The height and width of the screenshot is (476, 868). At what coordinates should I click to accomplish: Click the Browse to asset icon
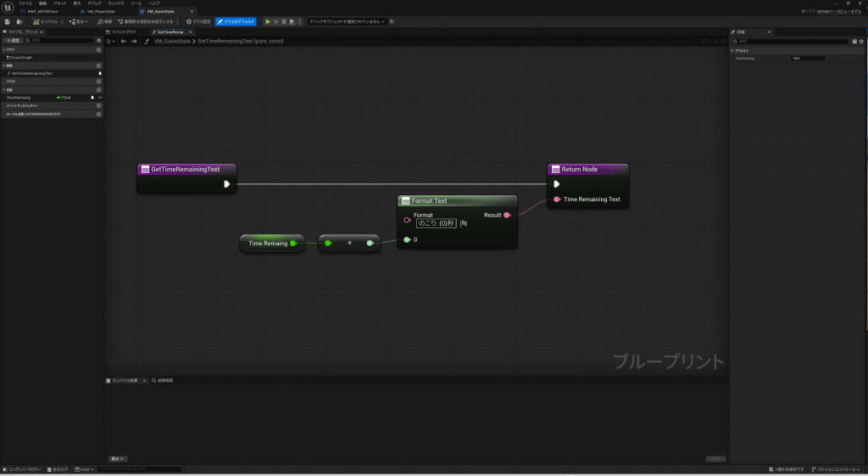coord(19,21)
